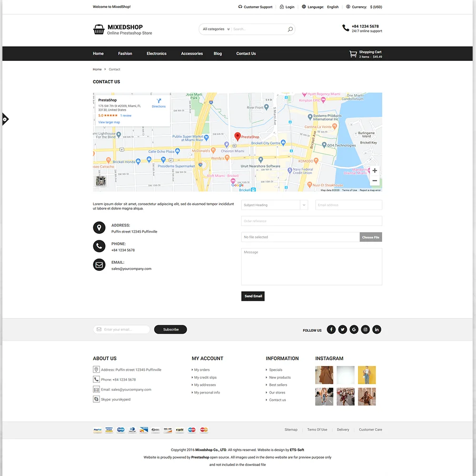This screenshot has width=476, height=476.
Task: Open the Electronics menu item
Action: point(157,54)
